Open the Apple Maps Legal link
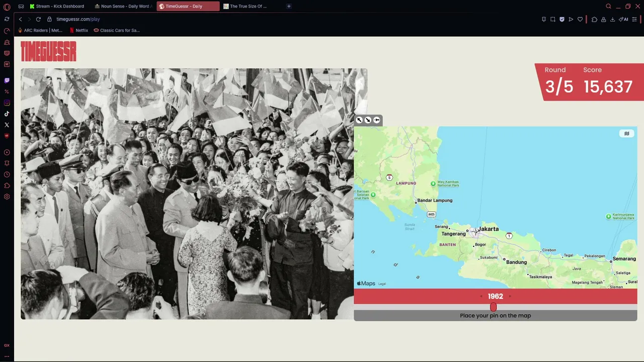This screenshot has width=644, height=362. coord(382,284)
